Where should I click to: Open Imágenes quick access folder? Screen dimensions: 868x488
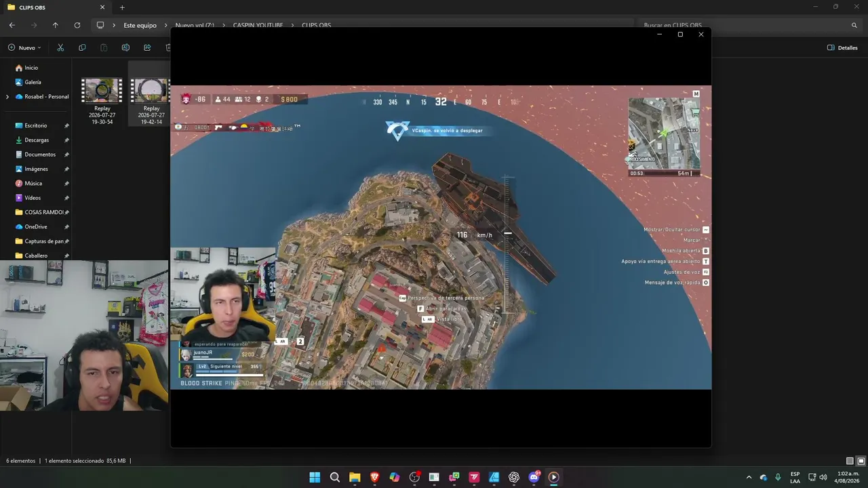(x=36, y=169)
